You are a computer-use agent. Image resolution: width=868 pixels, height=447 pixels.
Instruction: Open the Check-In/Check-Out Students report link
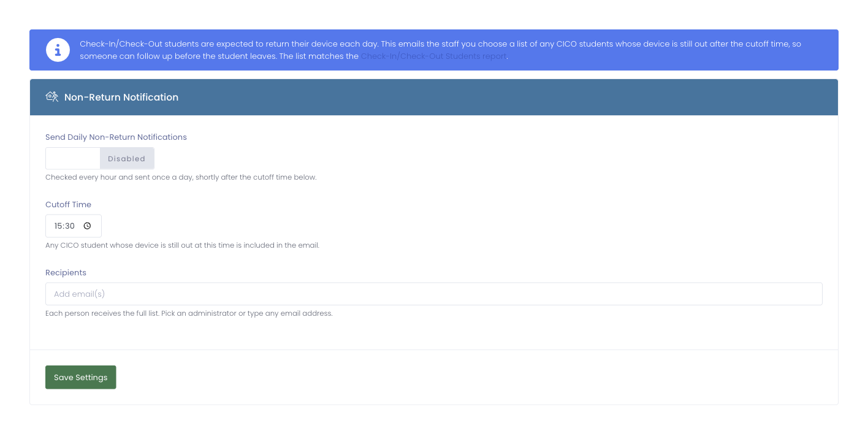point(433,56)
